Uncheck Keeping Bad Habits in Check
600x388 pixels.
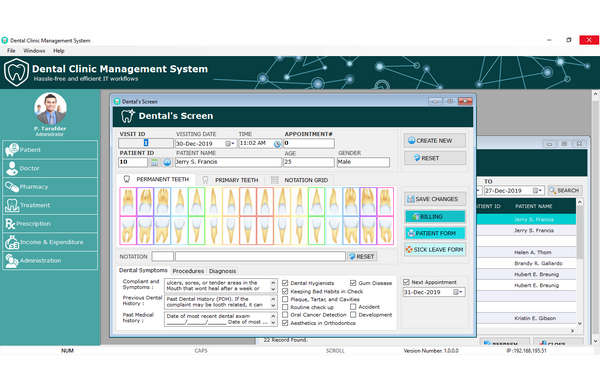tap(285, 291)
